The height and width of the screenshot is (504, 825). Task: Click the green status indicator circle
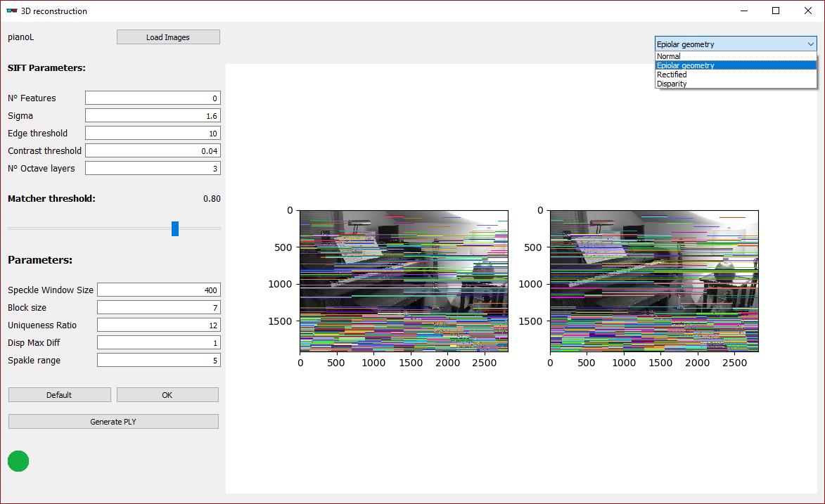pyautogui.click(x=18, y=461)
